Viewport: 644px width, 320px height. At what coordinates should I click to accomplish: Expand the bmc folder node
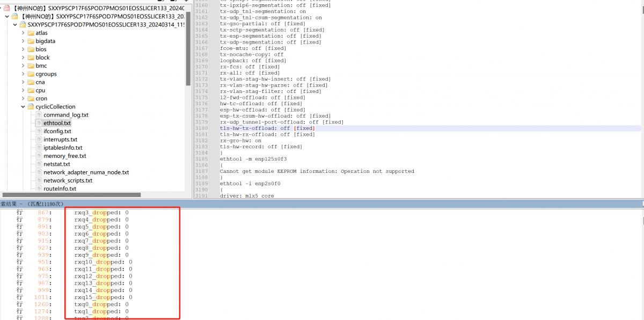click(23, 66)
